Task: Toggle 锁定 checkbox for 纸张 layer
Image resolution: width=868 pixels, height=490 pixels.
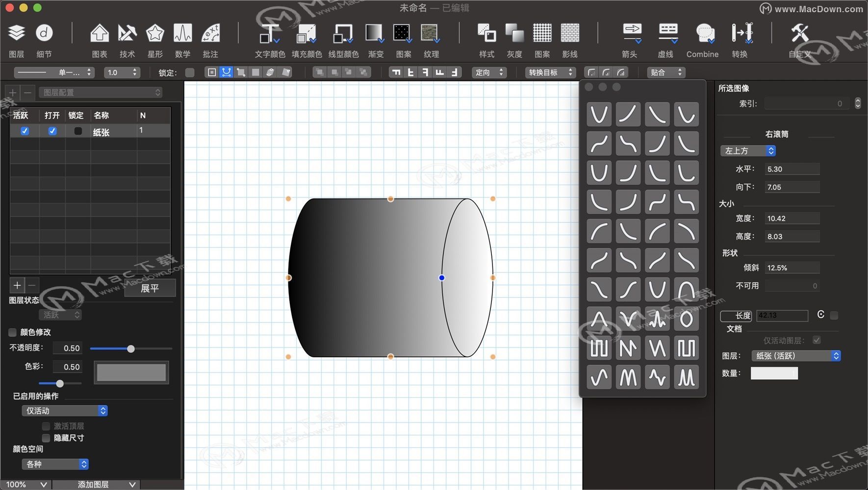Action: 78,131
